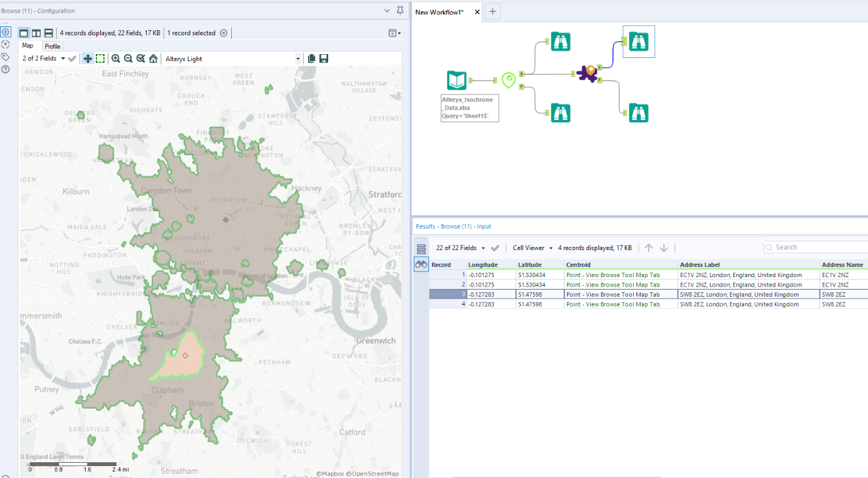Click the home icon to reset map view
The width and height of the screenshot is (868, 478).
tap(153, 59)
